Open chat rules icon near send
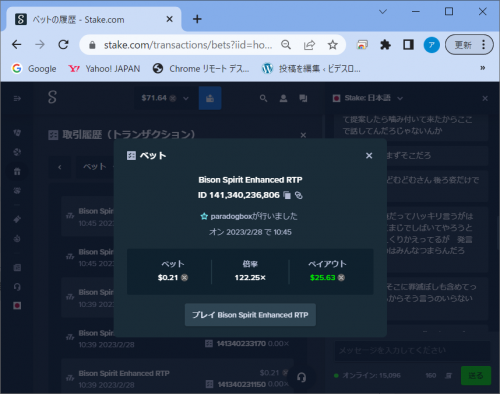 point(449,376)
